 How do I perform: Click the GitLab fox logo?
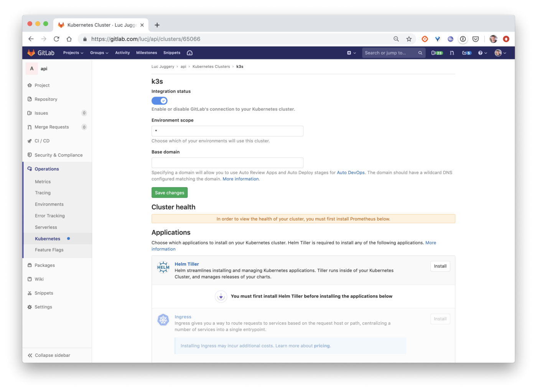click(31, 53)
